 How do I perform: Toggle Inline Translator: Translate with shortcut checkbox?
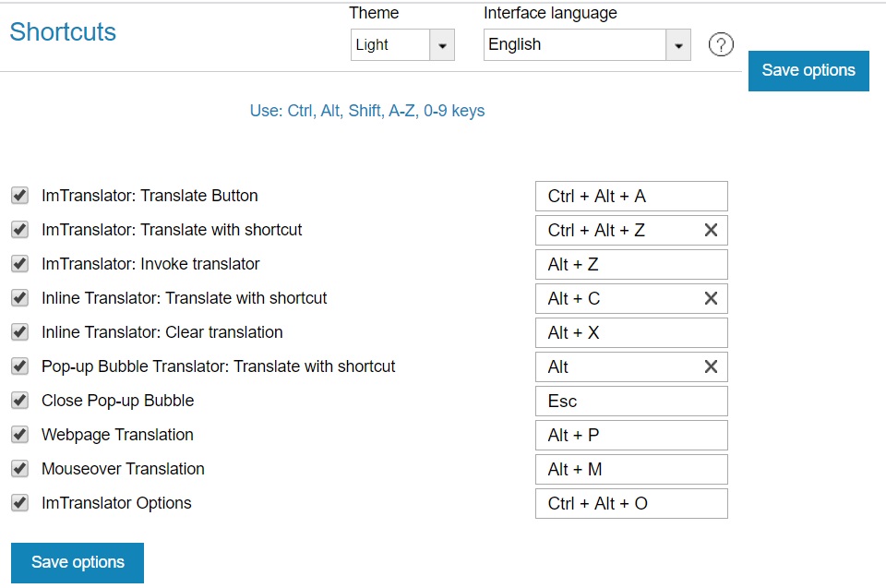pos(19,298)
